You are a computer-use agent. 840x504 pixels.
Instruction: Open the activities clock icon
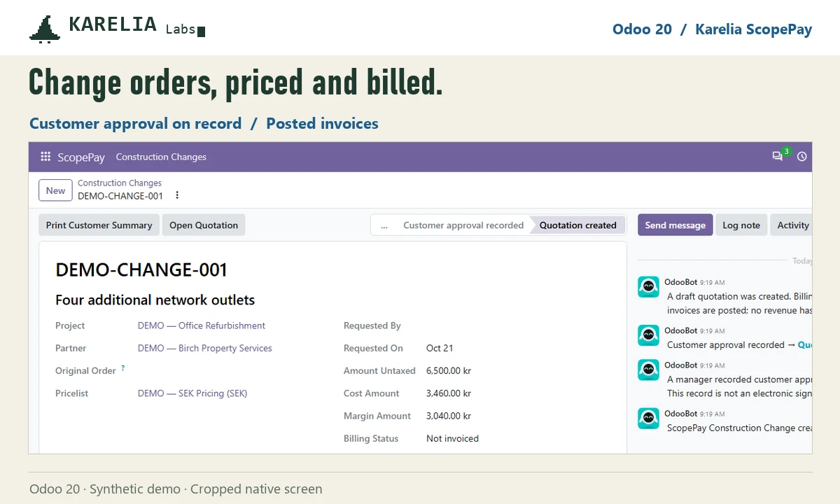click(802, 157)
